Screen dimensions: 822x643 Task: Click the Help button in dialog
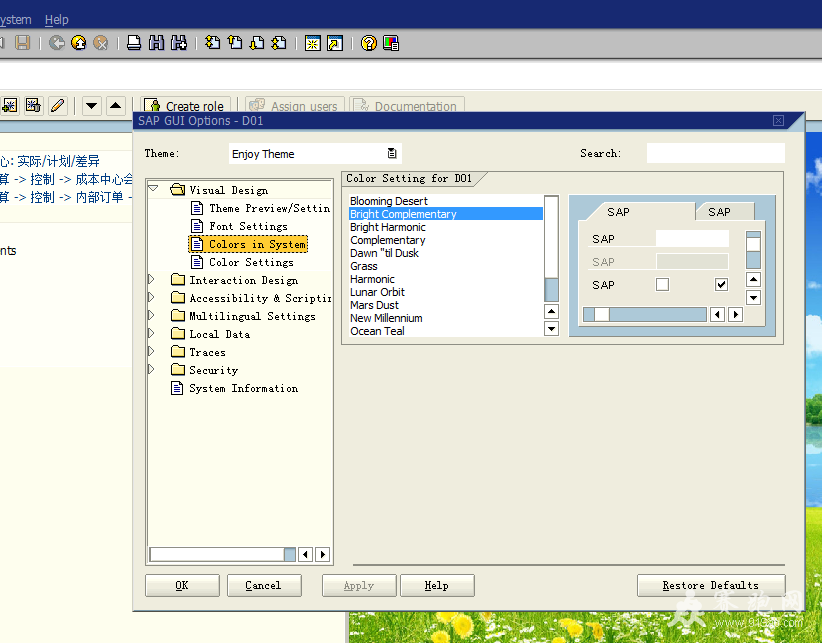point(437,585)
